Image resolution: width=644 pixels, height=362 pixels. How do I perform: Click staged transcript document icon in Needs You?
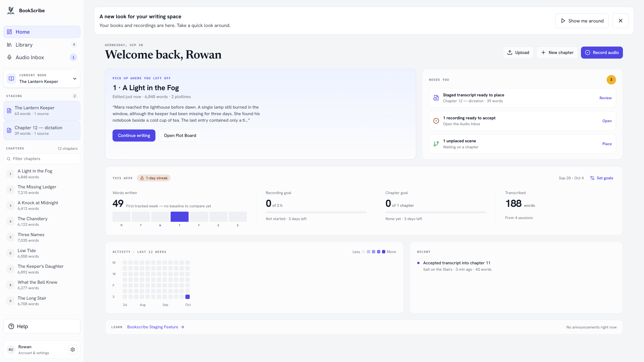436,98
